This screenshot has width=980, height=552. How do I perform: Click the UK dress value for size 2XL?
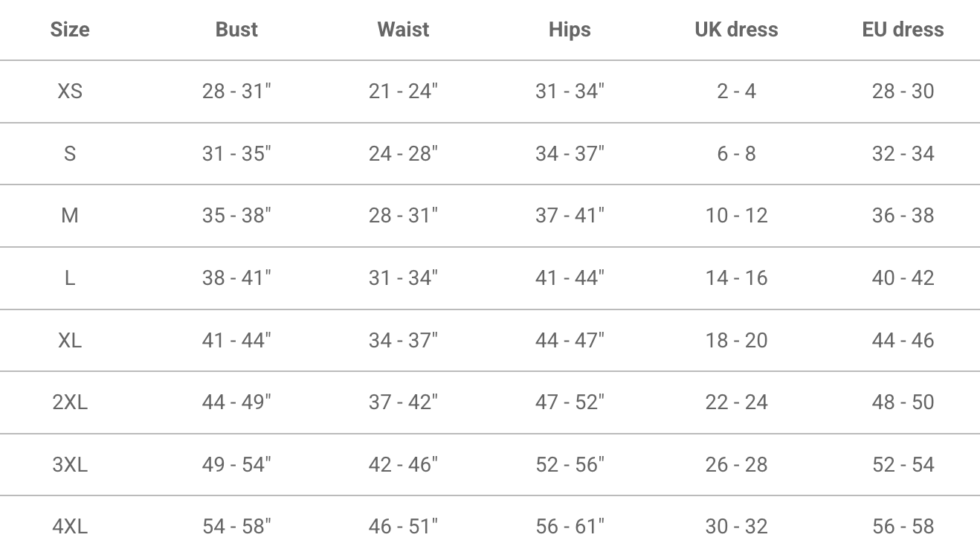[736, 402]
